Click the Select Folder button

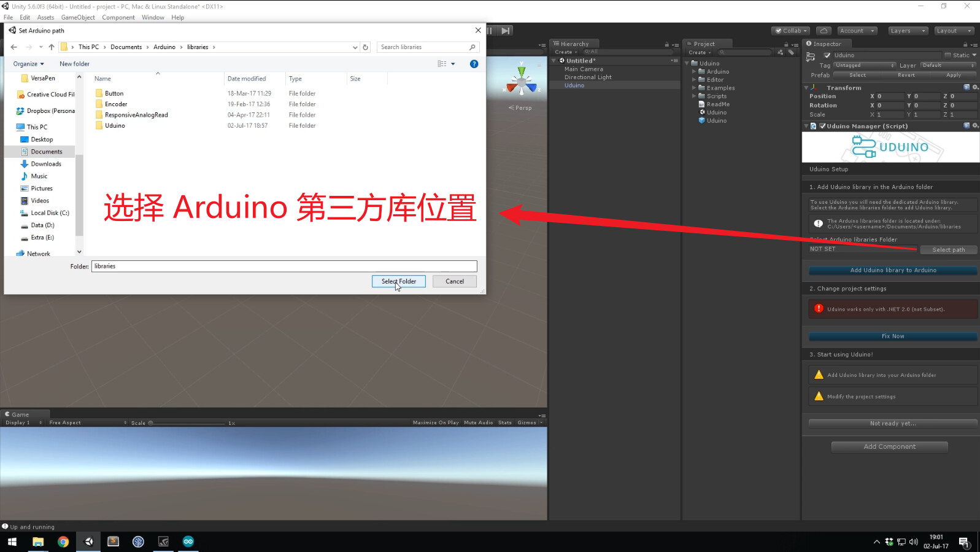point(399,281)
